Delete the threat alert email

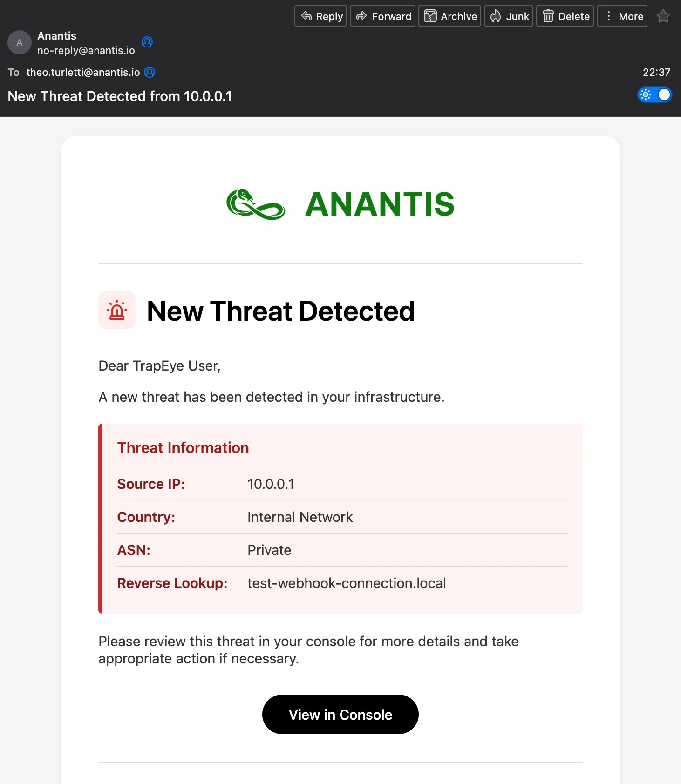[x=565, y=16]
